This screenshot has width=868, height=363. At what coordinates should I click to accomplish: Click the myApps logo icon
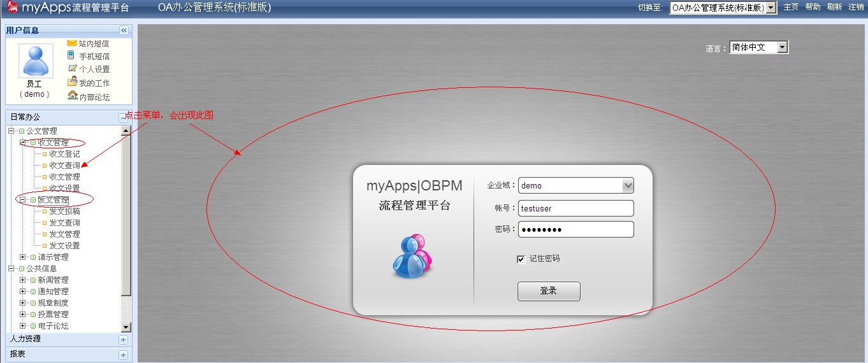[13, 7]
